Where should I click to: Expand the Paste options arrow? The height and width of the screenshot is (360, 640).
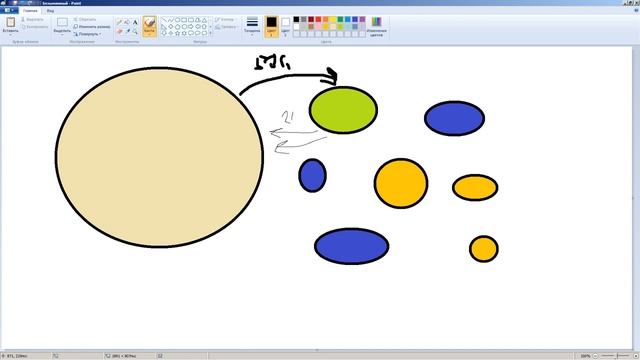coord(11,34)
